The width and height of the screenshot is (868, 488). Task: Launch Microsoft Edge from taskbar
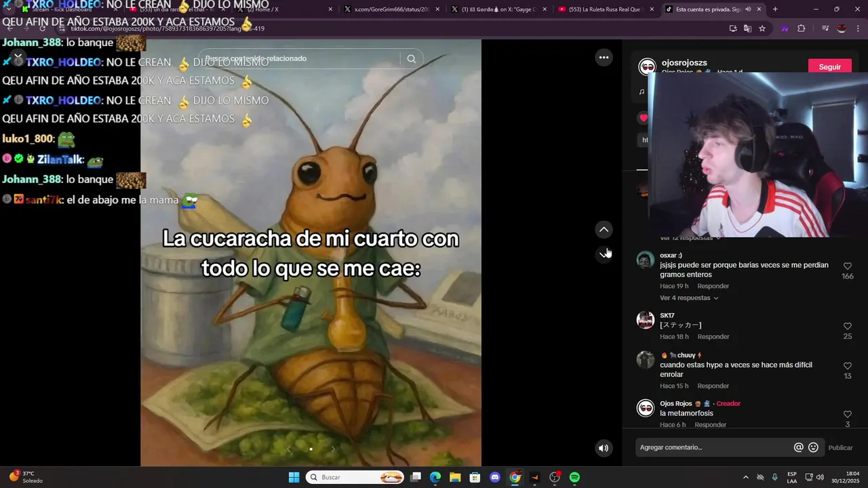(x=435, y=477)
